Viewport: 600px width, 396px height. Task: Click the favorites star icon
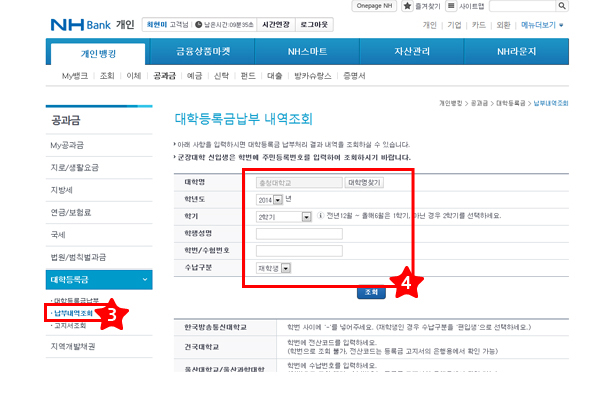[x=407, y=6]
